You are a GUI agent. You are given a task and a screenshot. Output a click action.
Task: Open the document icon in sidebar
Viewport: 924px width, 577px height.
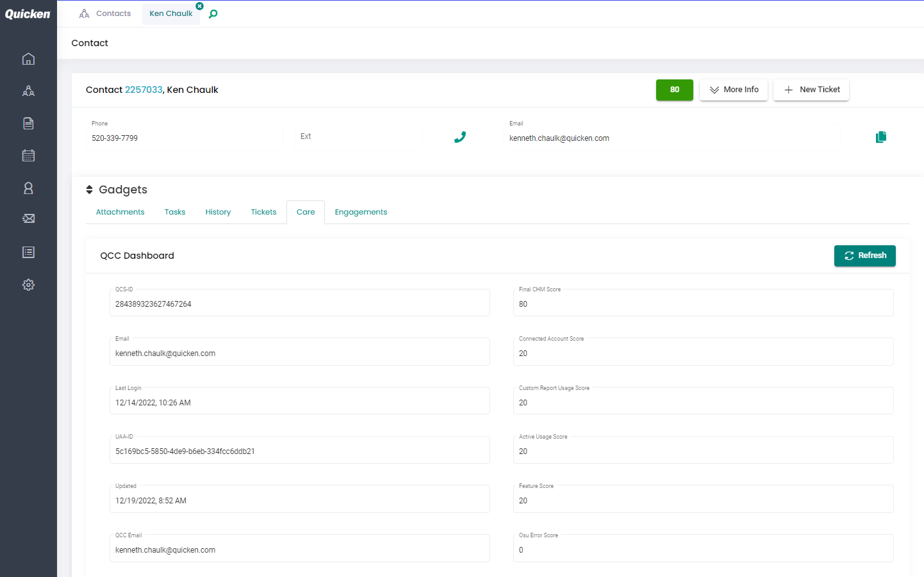(x=28, y=124)
